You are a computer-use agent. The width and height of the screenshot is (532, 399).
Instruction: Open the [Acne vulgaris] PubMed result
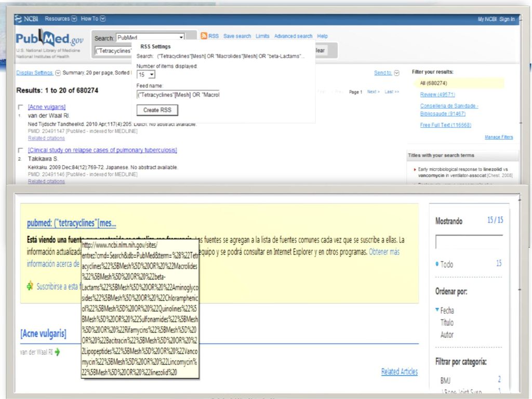coord(47,107)
